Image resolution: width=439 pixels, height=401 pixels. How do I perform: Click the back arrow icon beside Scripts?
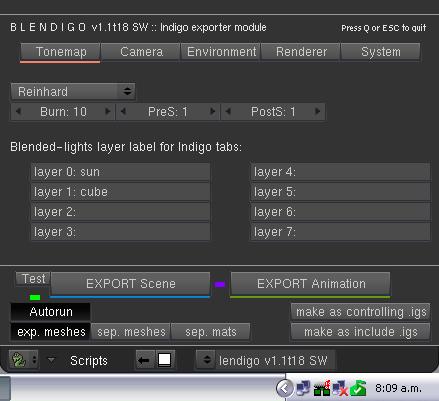(x=144, y=360)
